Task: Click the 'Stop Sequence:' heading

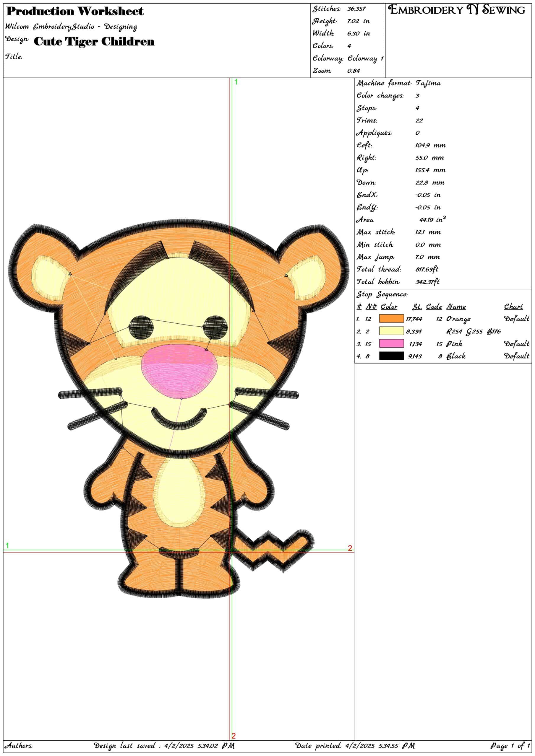Action: pyautogui.click(x=382, y=294)
